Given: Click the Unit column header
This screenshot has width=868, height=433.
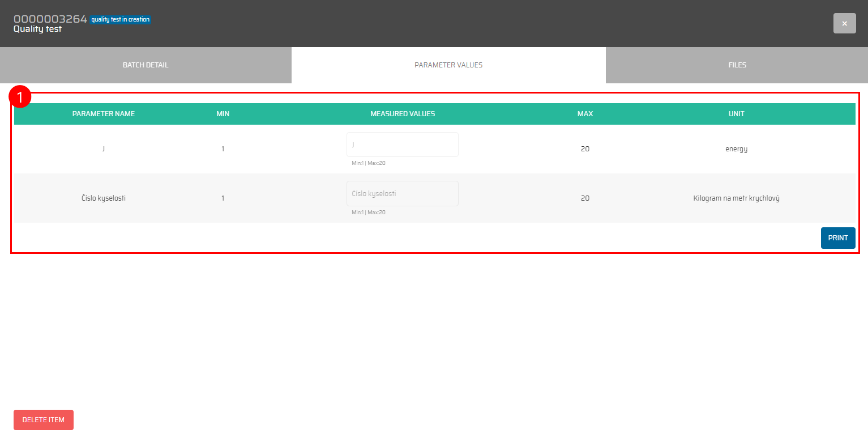Looking at the screenshot, I should 736,114.
